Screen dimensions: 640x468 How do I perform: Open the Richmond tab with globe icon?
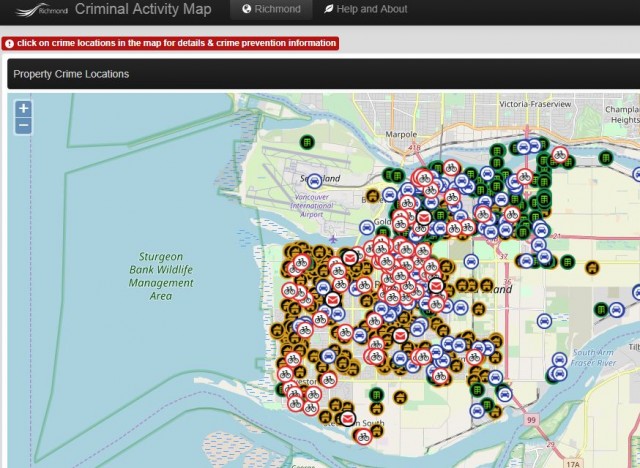pos(271,9)
